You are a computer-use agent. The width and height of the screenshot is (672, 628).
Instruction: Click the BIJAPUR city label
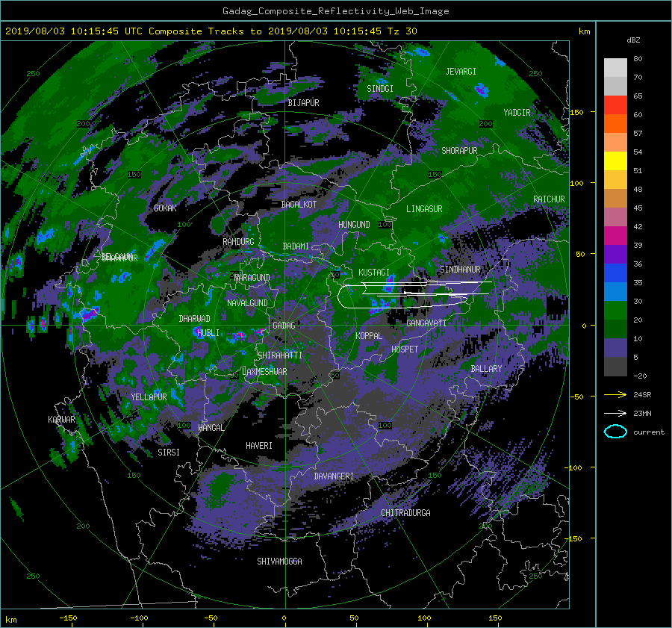303,102
